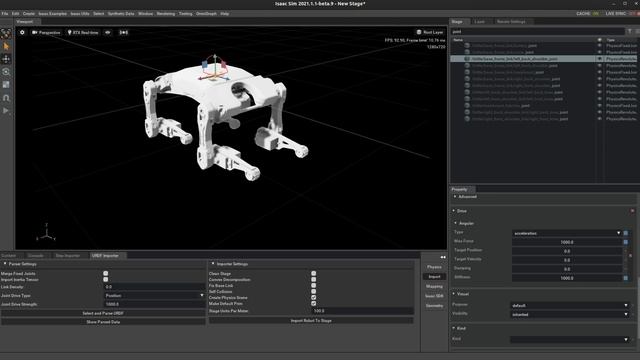The image size is (640, 360).
Task: Switch to Render Settings tab
Action: [x=511, y=22]
